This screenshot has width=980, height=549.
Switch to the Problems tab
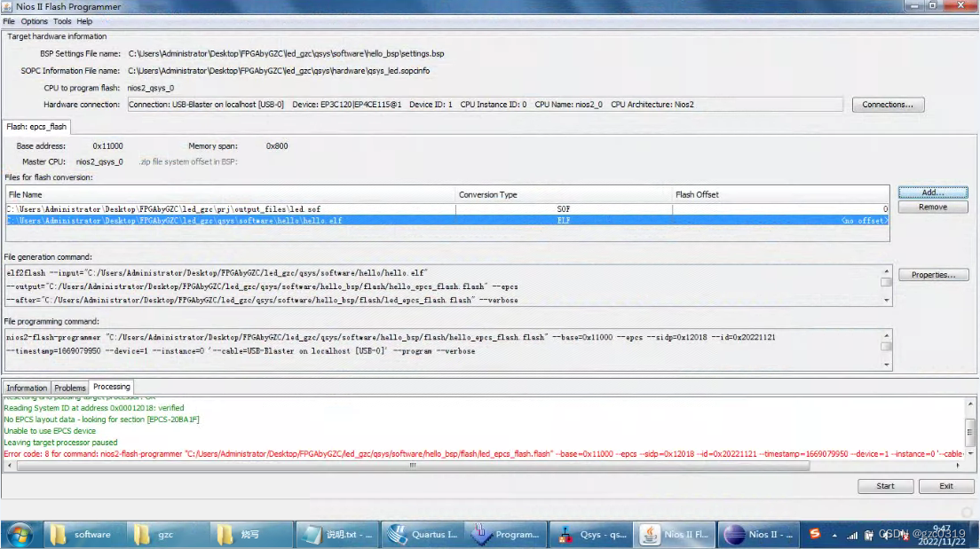[x=70, y=388]
